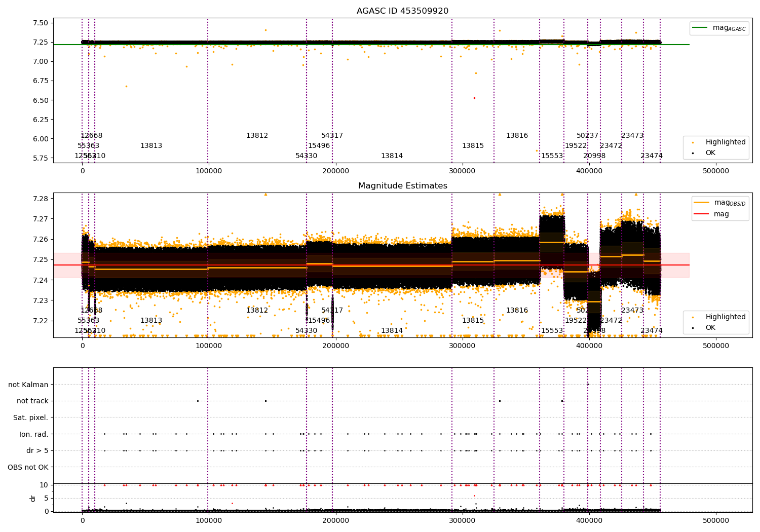The width and height of the screenshot is (760, 532).
Task: Click the 7.27 y-axis tick label
Action: [x=40, y=219]
